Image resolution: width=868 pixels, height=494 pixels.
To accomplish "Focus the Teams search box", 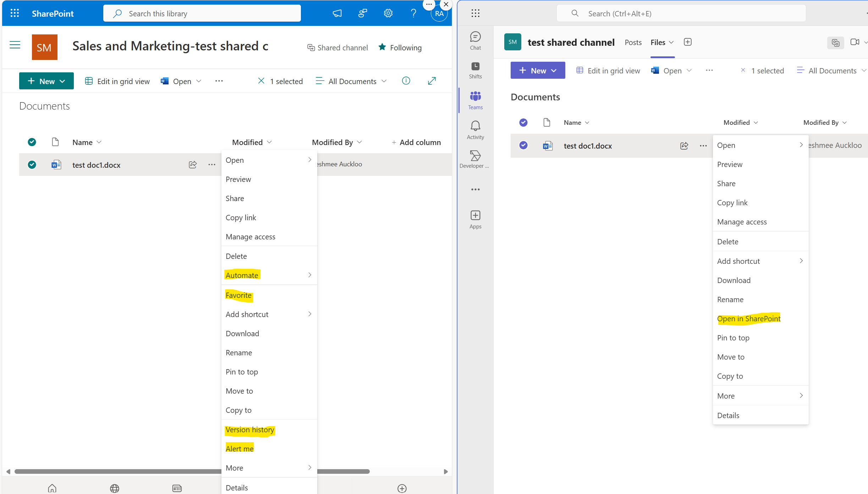I will click(x=681, y=13).
